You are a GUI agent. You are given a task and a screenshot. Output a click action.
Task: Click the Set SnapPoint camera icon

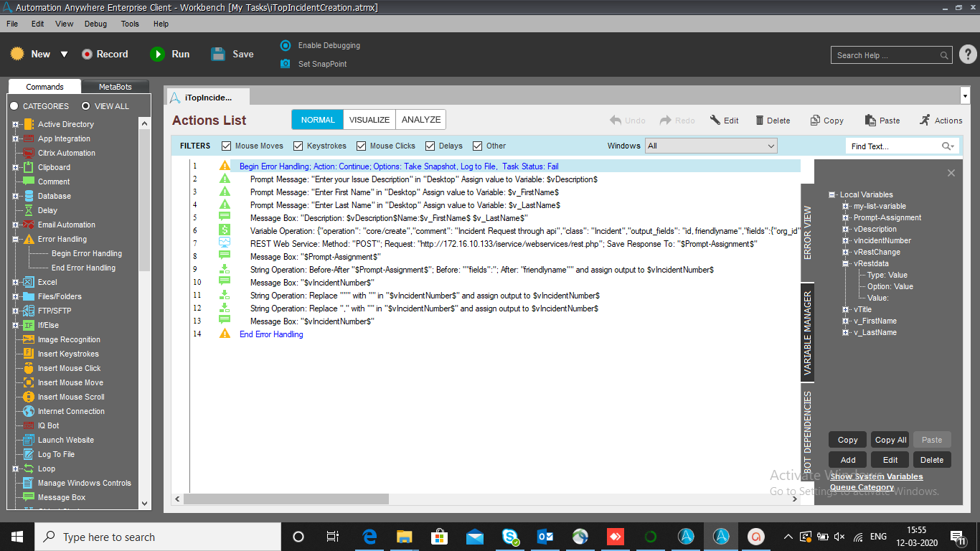pyautogui.click(x=286, y=64)
